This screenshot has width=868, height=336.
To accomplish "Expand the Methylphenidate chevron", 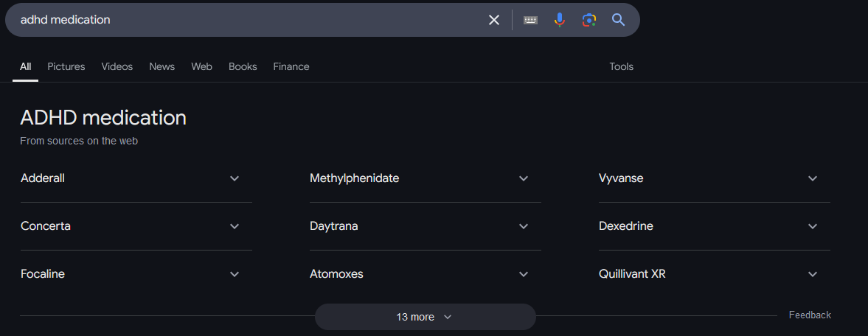I will pyautogui.click(x=524, y=178).
